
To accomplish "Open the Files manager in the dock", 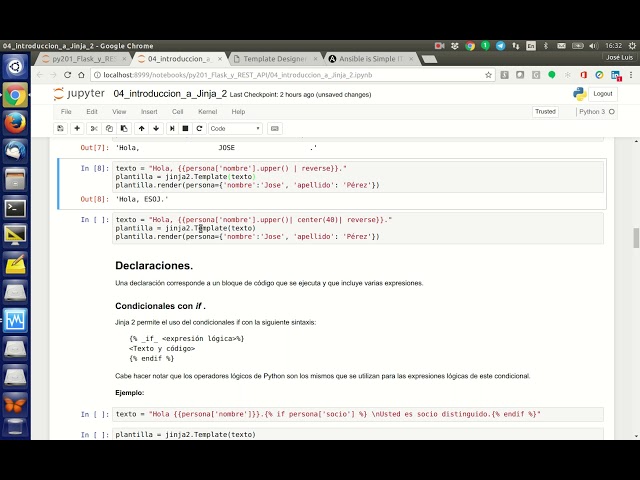I will [15, 180].
